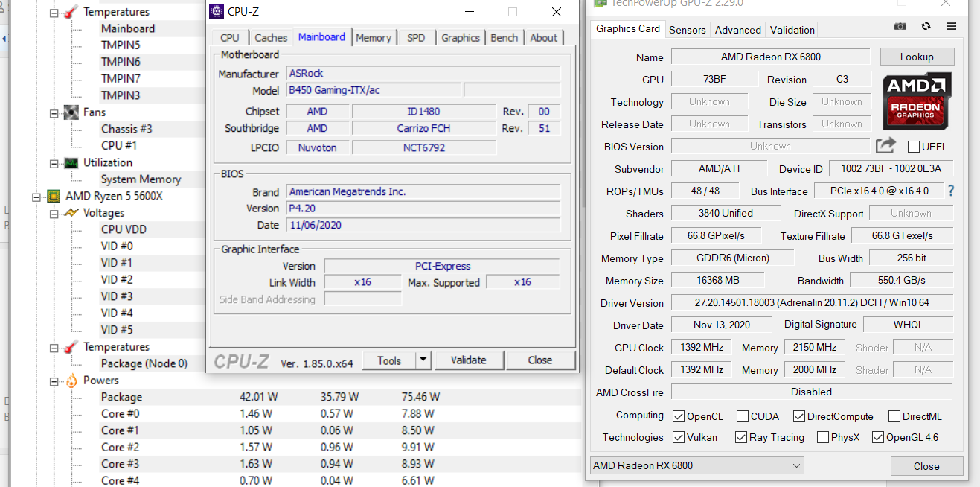
Task: Select the Core #2 power row
Action: tap(339, 447)
